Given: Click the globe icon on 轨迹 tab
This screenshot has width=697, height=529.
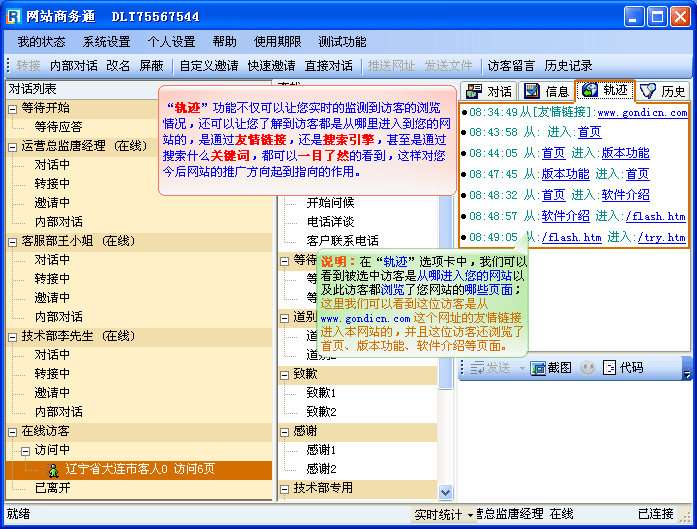Looking at the screenshot, I should coord(589,91).
